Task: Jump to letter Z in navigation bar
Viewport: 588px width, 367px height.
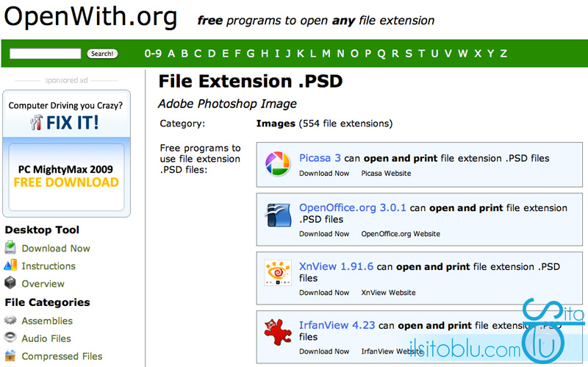Action: (503, 54)
